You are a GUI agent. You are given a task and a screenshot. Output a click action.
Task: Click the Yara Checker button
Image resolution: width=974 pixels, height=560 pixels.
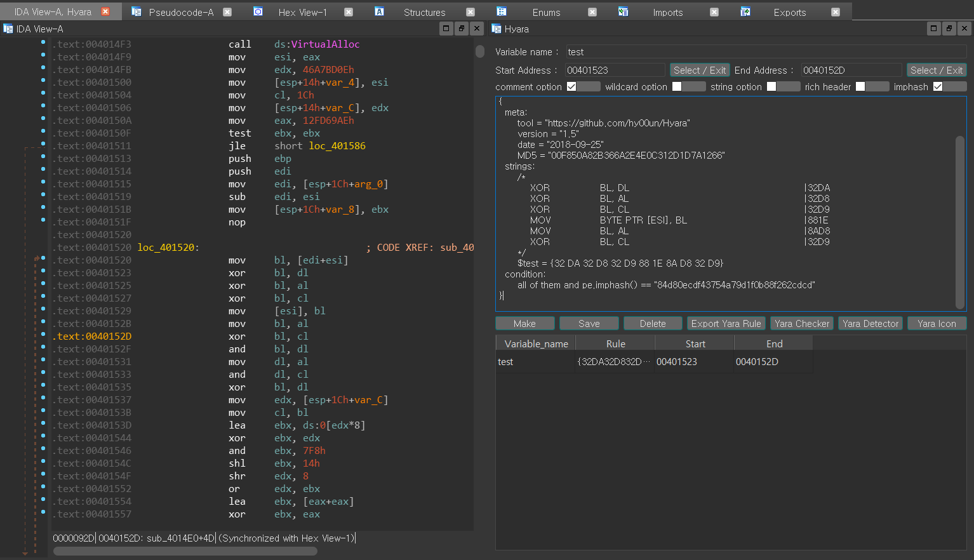802,324
